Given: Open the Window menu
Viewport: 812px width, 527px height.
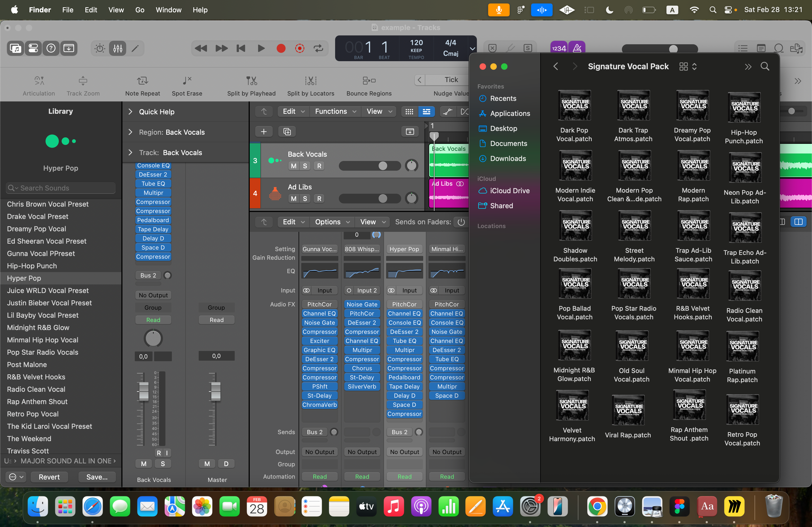Looking at the screenshot, I should (168, 10).
